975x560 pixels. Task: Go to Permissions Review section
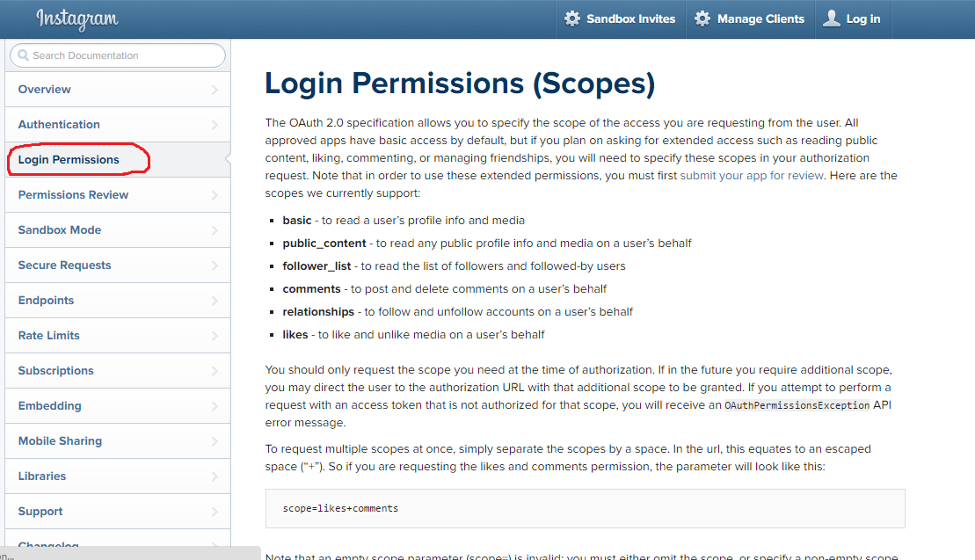coord(73,195)
